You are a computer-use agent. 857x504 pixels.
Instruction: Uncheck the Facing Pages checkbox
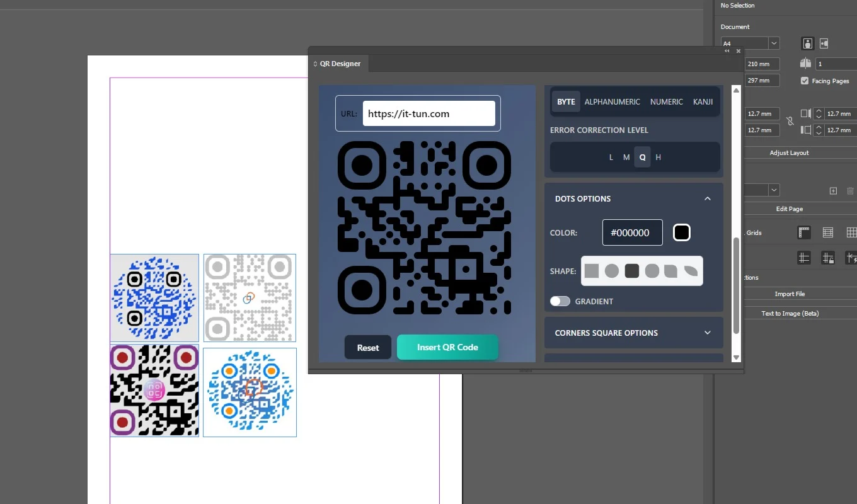click(805, 81)
